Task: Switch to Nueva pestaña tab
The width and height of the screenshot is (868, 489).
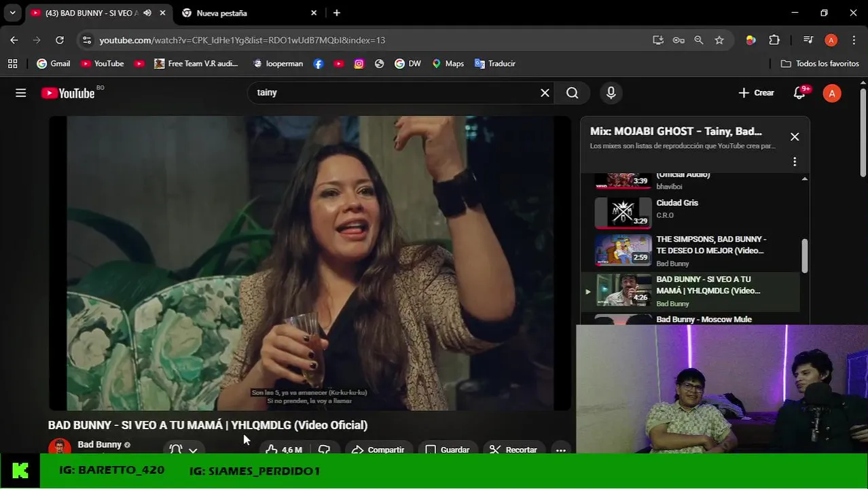Action: click(x=249, y=13)
